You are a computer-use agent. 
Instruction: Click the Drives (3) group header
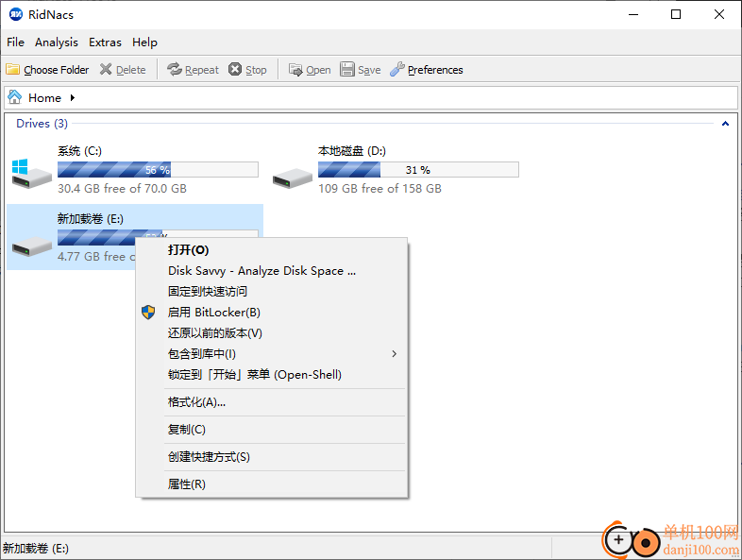(42, 124)
